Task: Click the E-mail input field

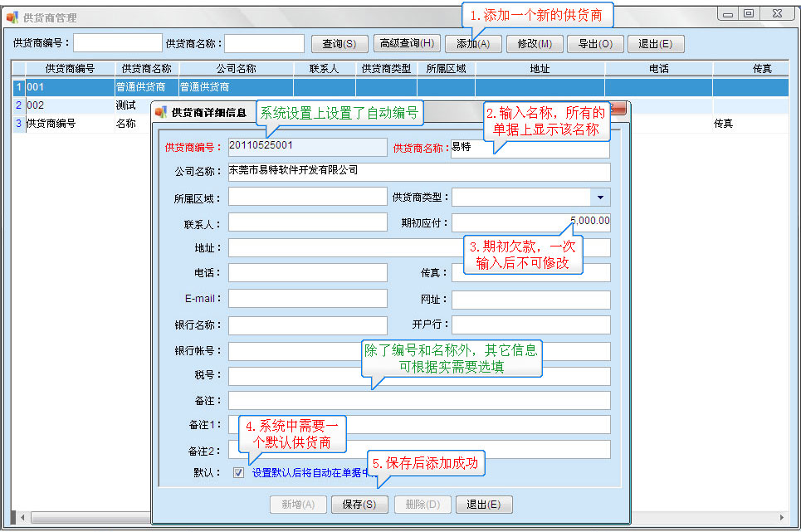Action: point(307,299)
